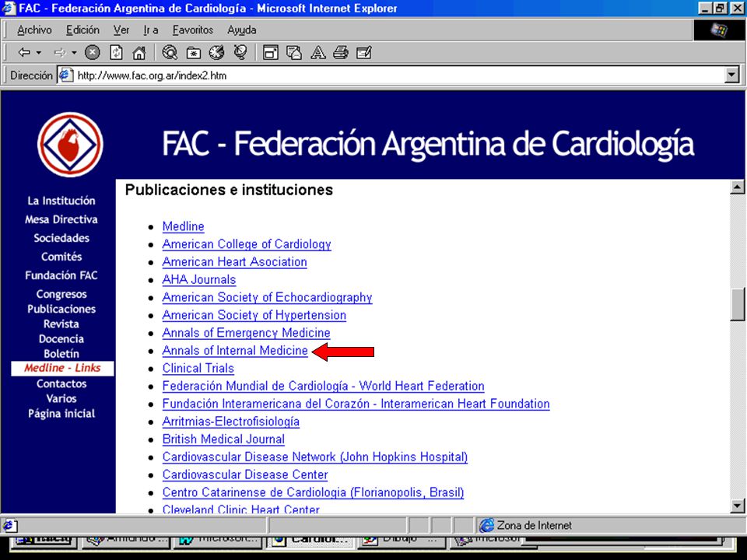This screenshot has height=560, width=747.
Task: Select Docencia in sidebar
Action: pyautogui.click(x=61, y=339)
